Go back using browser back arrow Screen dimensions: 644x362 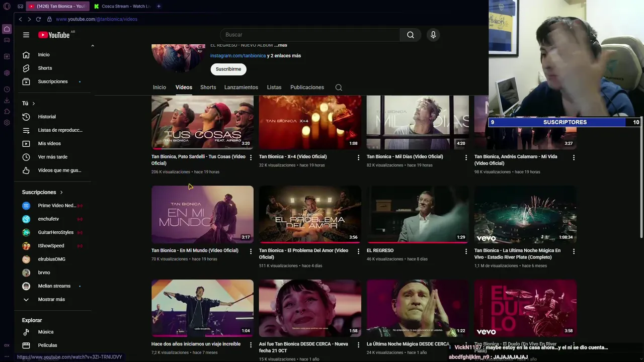(x=20, y=19)
